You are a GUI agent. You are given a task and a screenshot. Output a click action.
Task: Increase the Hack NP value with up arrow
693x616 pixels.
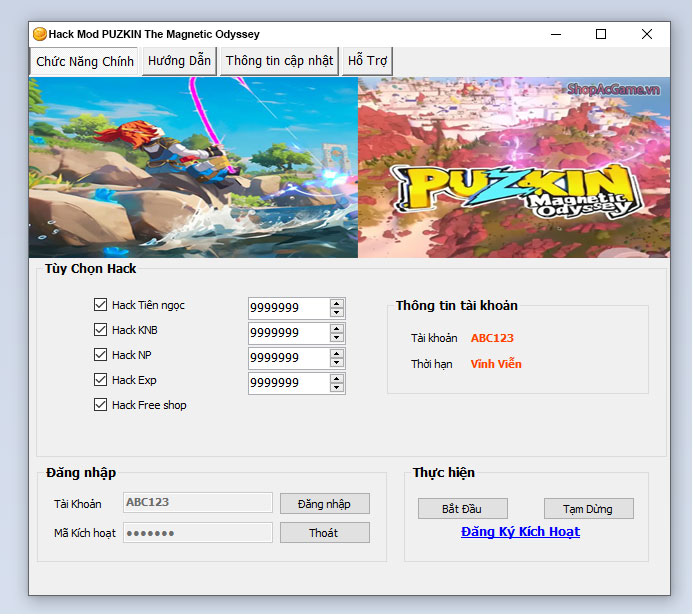337,354
